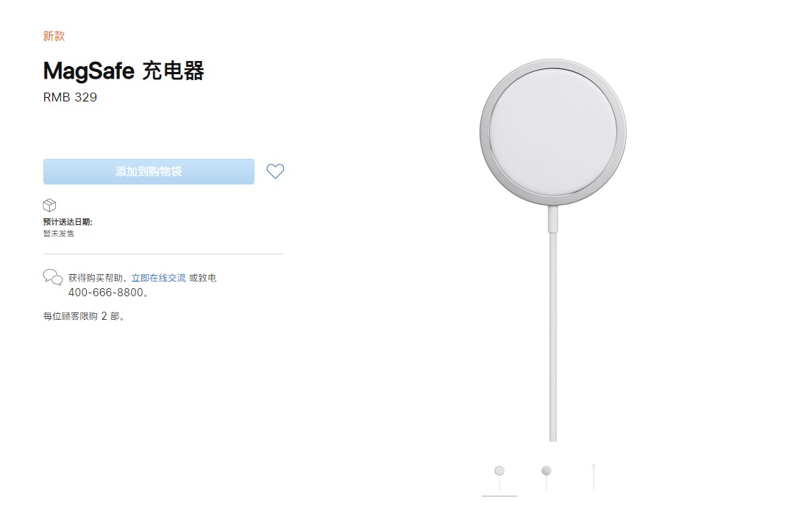
Task: Click the shipping box icon above 预计送达日期
Action: pos(49,204)
